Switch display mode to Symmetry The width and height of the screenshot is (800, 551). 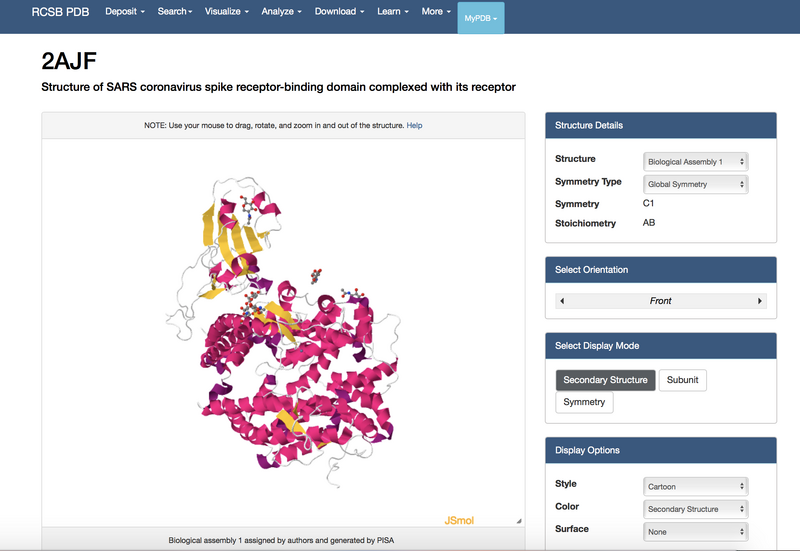coord(584,402)
